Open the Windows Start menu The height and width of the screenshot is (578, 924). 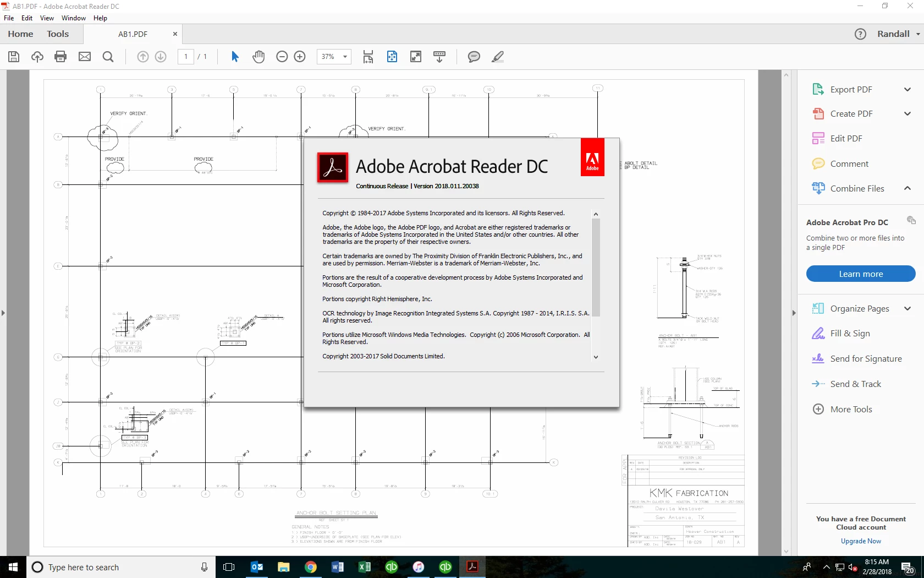[13, 567]
